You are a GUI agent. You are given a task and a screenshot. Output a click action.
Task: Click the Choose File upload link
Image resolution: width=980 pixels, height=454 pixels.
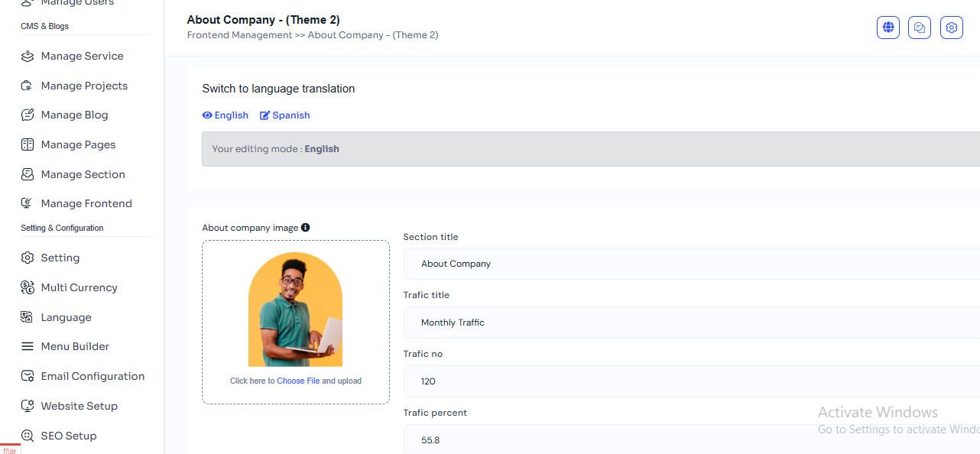[x=298, y=381]
